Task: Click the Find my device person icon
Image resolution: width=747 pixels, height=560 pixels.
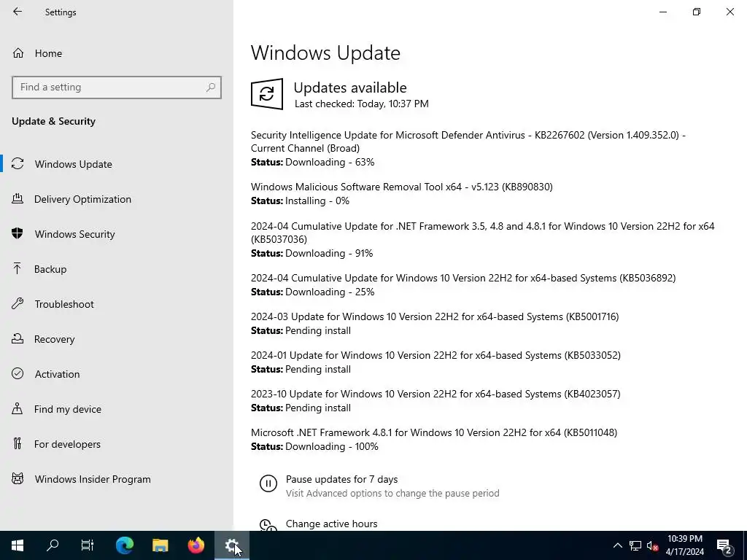Action: point(18,408)
